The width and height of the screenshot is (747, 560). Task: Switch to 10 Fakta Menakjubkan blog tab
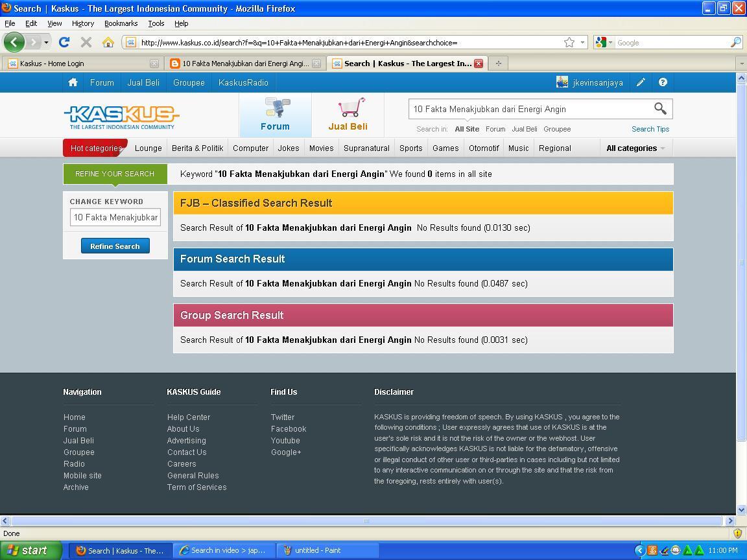pyautogui.click(x=244, y=64)
